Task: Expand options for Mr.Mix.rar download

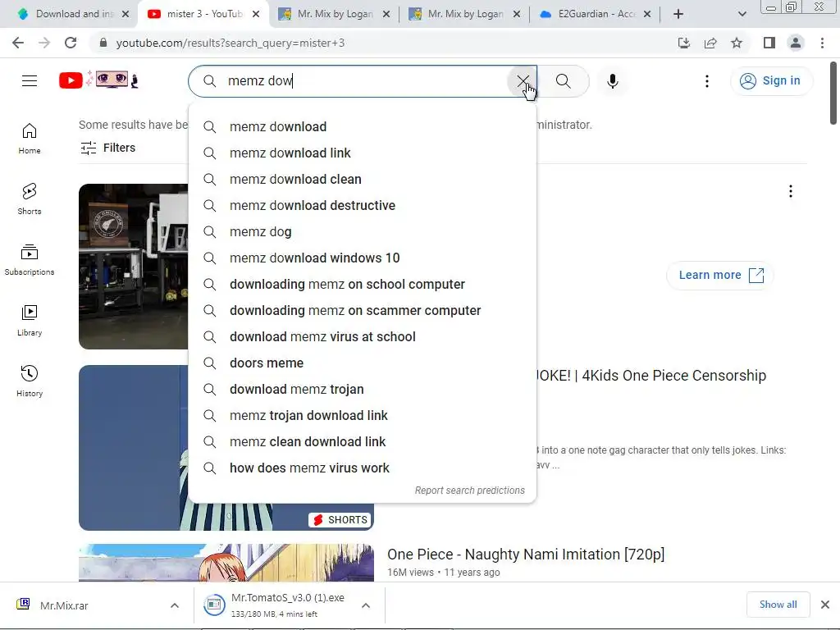Action: click(x=175, y=605)
